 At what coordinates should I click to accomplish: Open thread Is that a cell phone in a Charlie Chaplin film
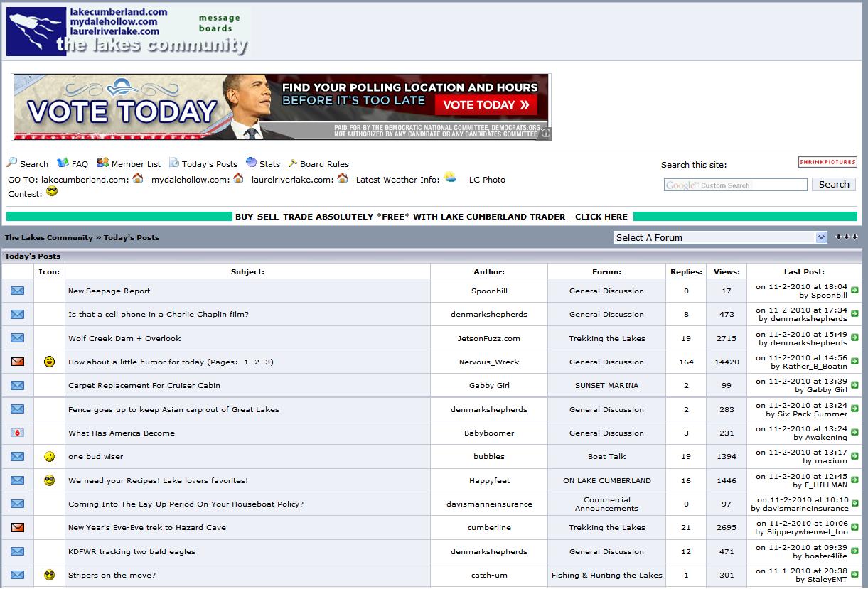point(159,314)
